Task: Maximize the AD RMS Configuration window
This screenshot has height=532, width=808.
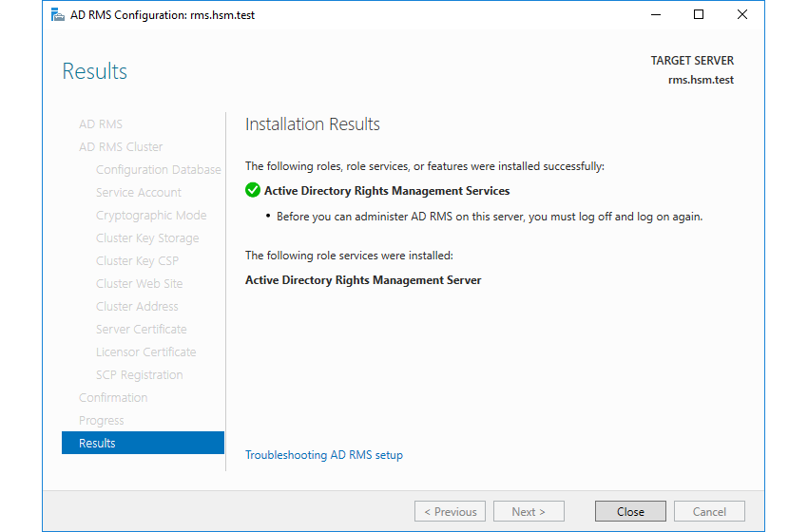Action: [699, 14]
